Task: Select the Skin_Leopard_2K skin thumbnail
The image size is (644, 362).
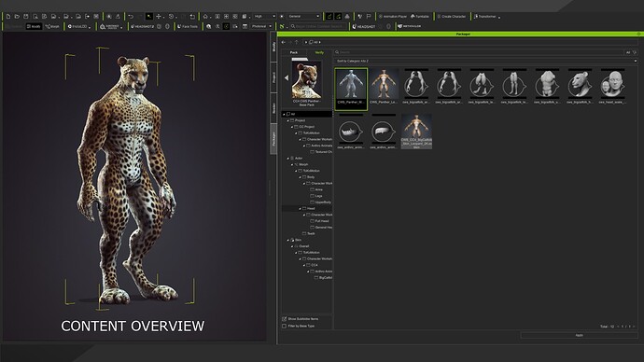Action: (416, 132)
